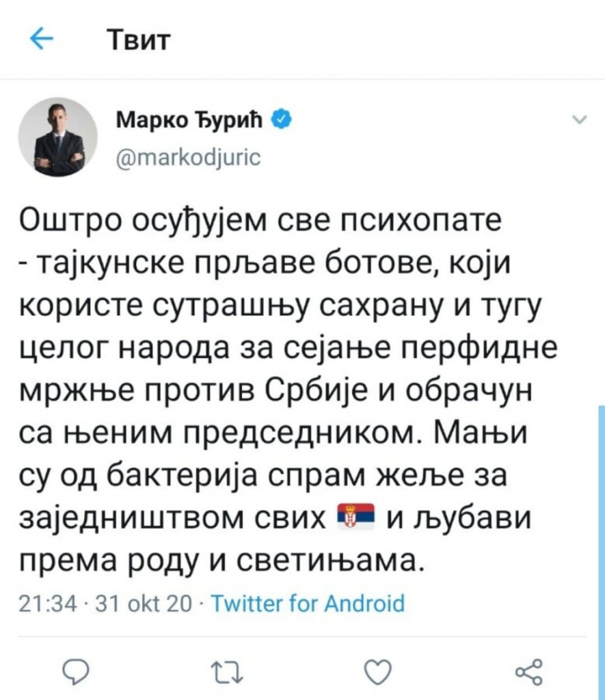
Task: Share the tweet using the share icon
Action: (x=528, y=671)
